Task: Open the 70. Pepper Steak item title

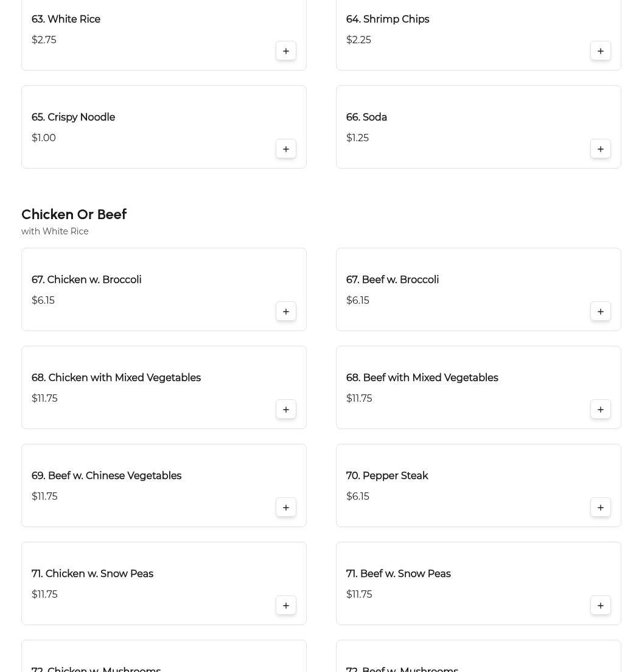Action: click(387, 476)
